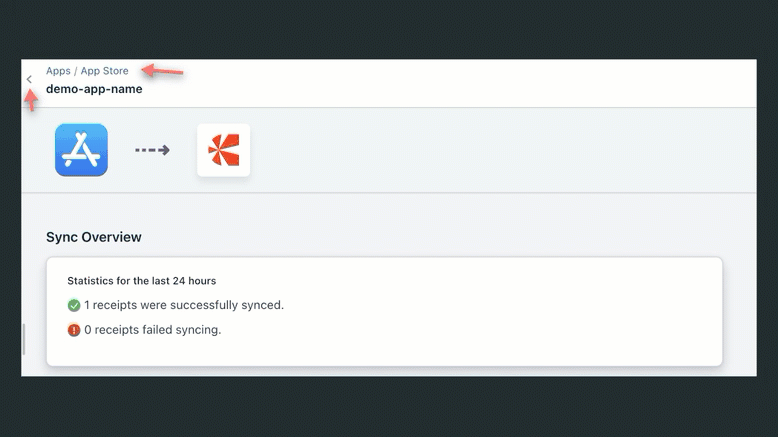Click the blue App Store icon
778x437 pixels.
click(x=81, y=150)
